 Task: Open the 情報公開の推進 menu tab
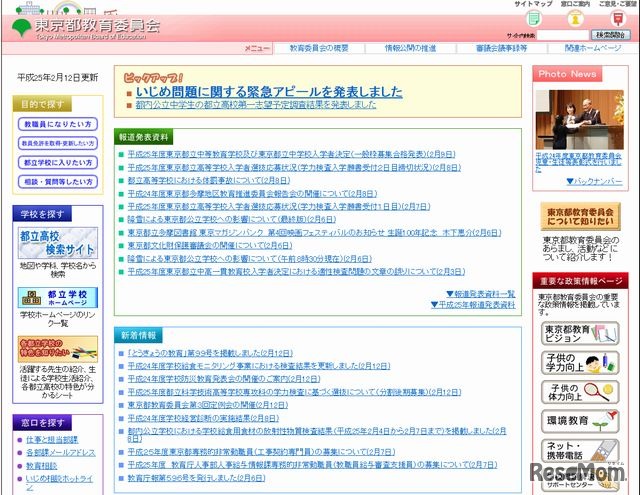[410, 48]
